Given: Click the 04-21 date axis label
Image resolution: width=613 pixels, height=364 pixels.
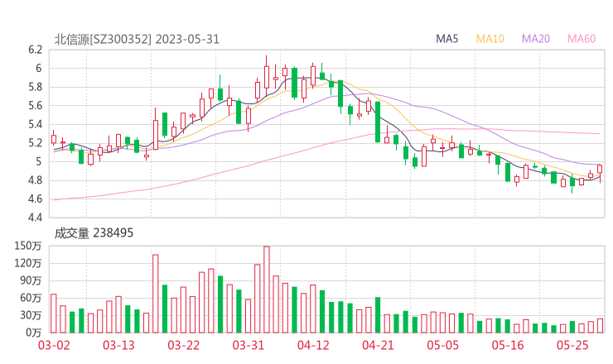Looking at the screenshot, I should coord(378,345).
